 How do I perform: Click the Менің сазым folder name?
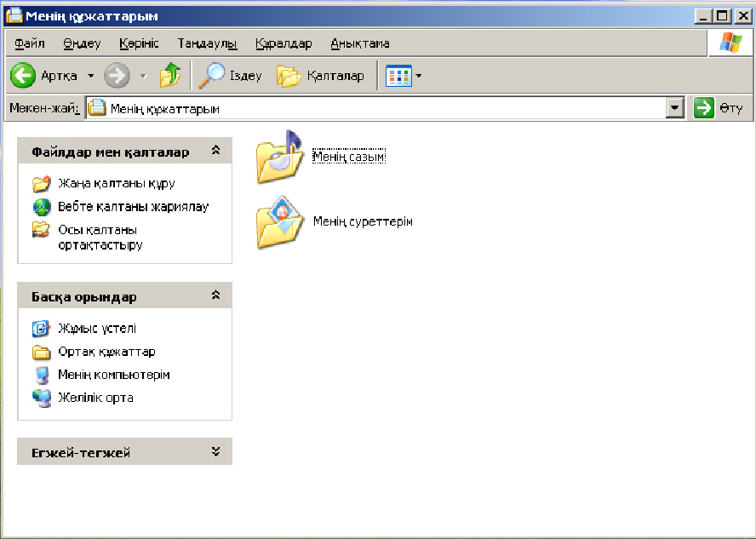[349, 156]
